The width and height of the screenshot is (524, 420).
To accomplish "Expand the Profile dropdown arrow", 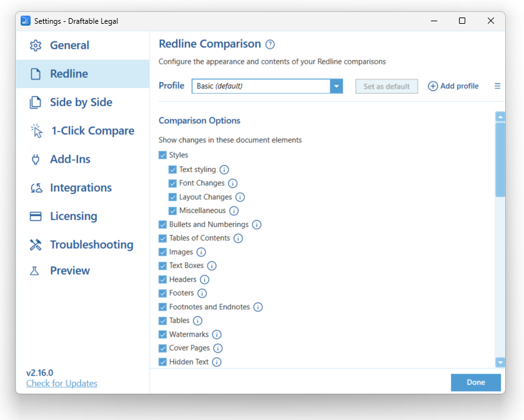I will pos(337,86).
